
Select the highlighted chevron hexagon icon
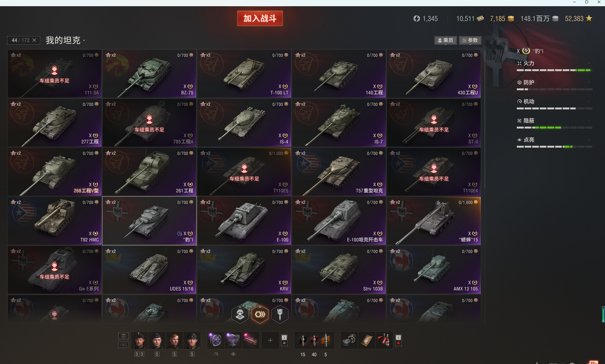coord(260,314)
